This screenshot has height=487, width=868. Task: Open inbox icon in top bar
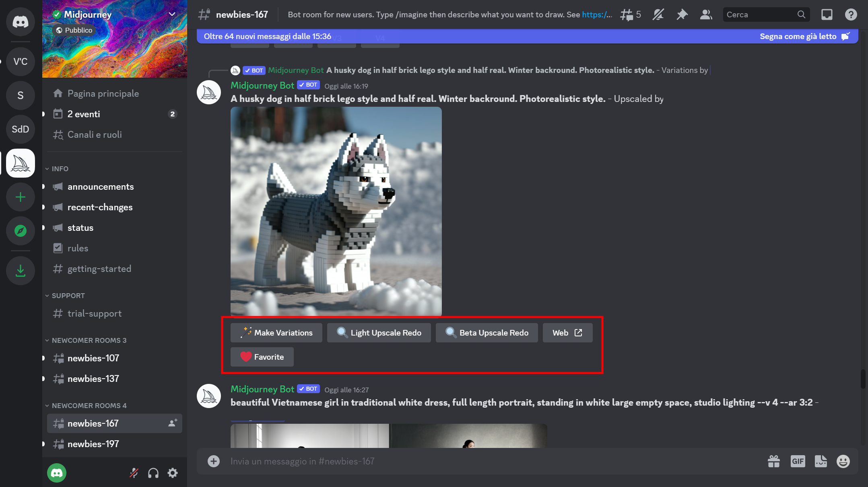point(827,15)
